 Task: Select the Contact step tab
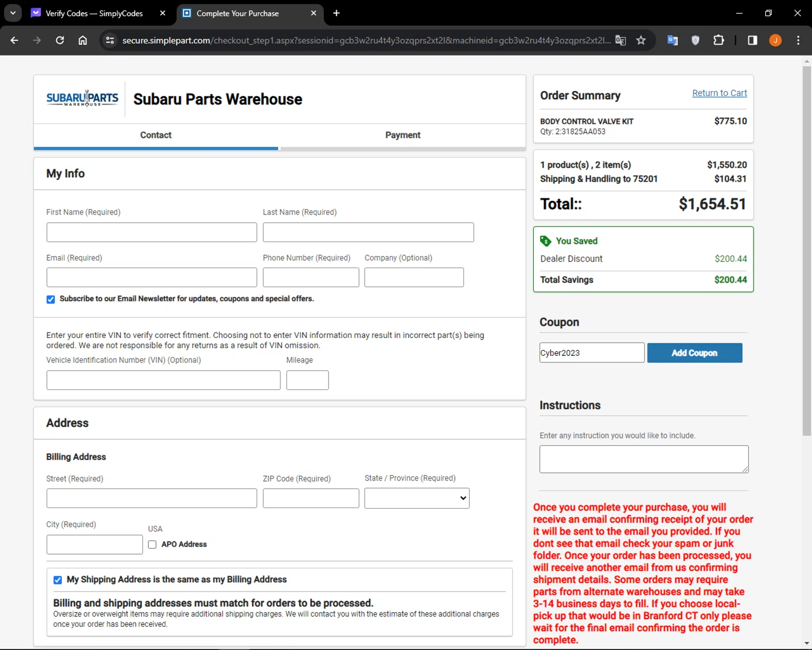[156, 135]
